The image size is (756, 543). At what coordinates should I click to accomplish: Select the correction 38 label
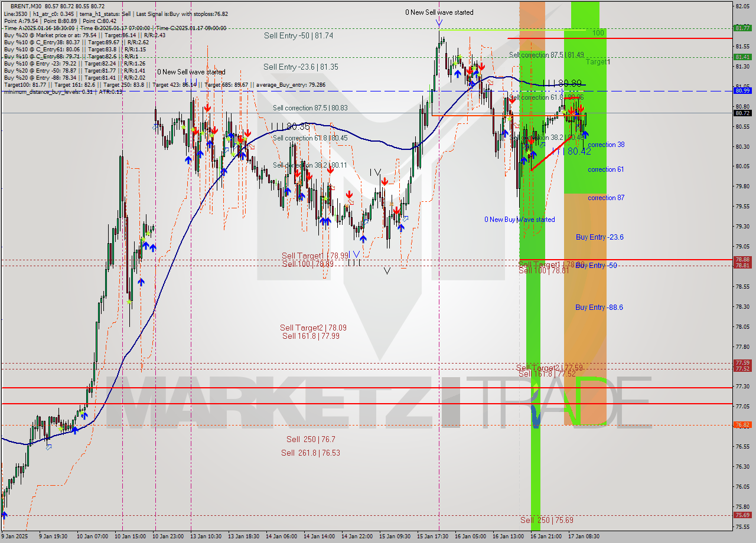(606, 145)
